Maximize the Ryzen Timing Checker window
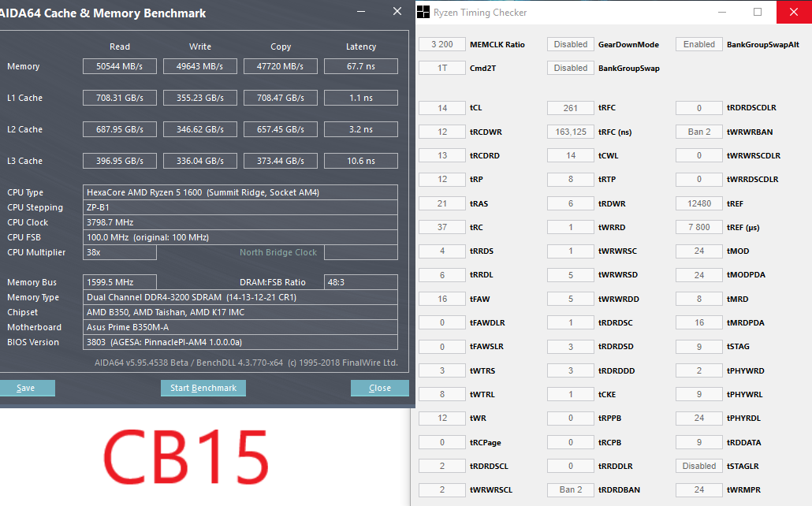The height and width of the screenshot is (506, 812). tap(757, 12)
